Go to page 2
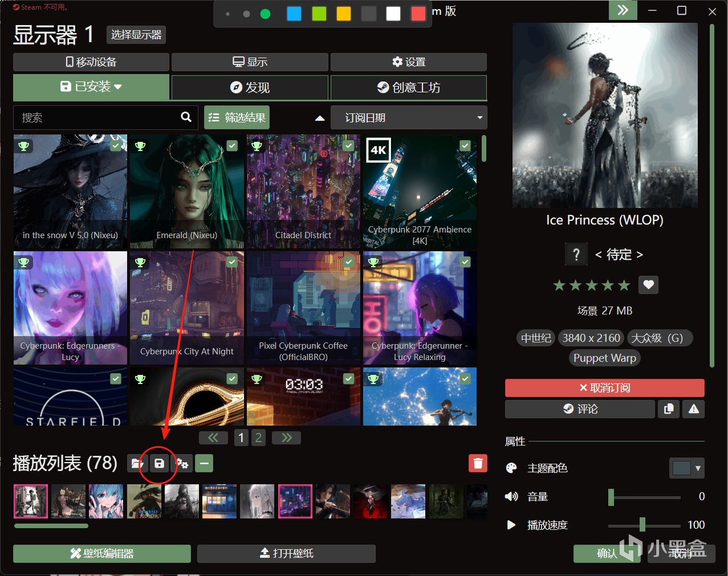Image resolution: width=728 pixels, height=576 pixels. [x=258, y=438]
